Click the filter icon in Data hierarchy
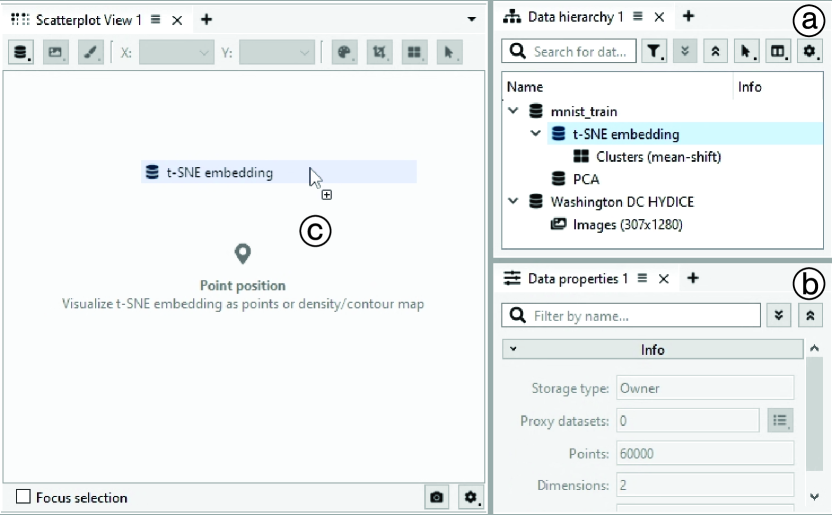 click(654, 51)
